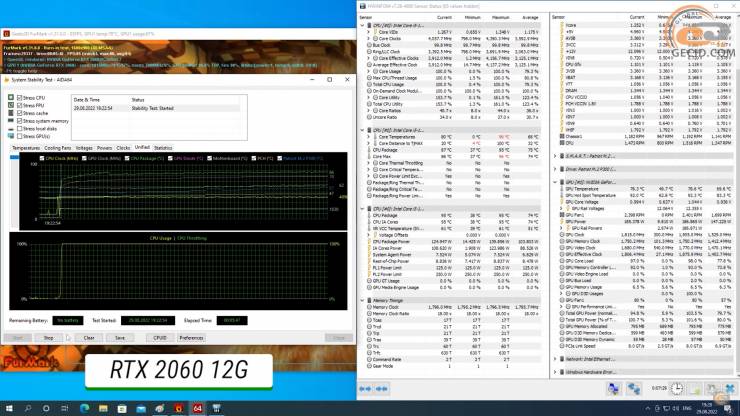The image size is (740, 416).
Task: Toggle the Stress CPU checkbox
Action: point(19,98)
